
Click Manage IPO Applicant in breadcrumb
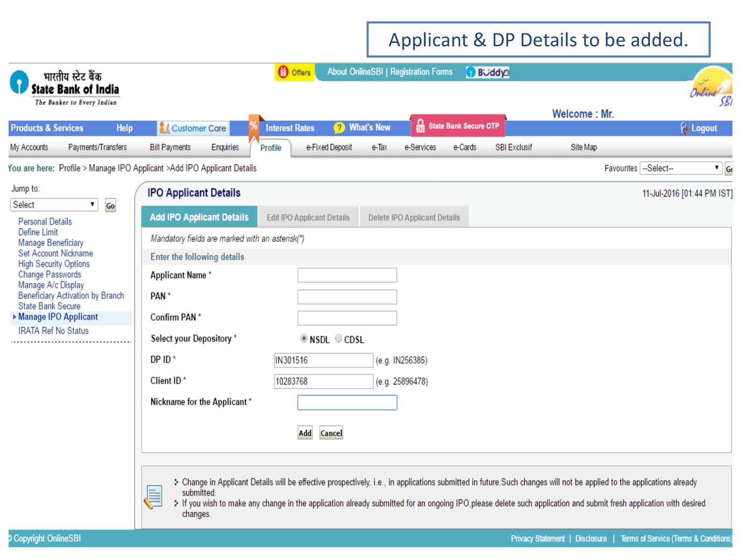pos(126,168)
